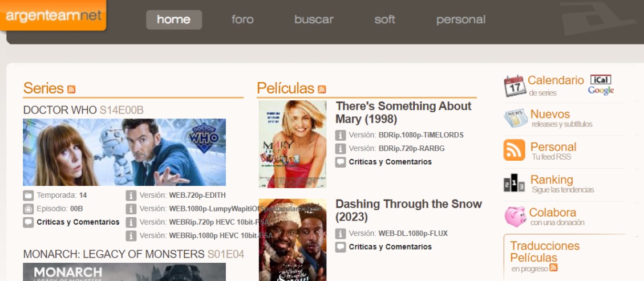Go to the home tab
Viewport: 644px width, 281px height.
tap(174, 20)
